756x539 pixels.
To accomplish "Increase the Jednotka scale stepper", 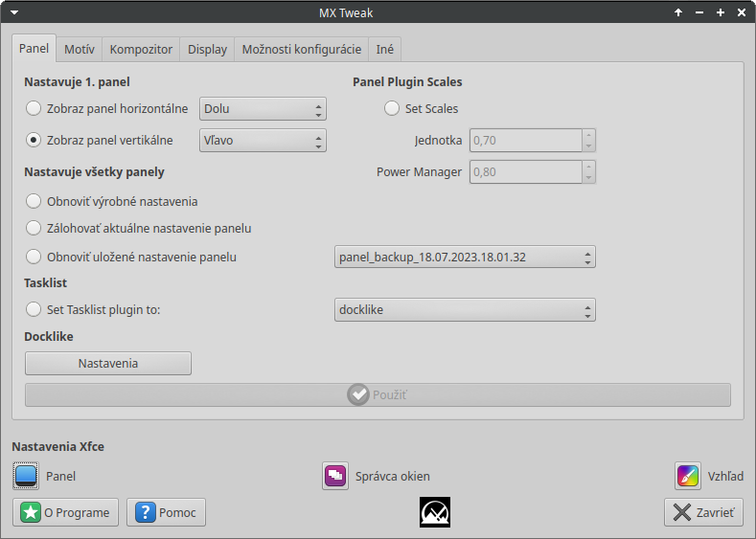I will (588, 135).
